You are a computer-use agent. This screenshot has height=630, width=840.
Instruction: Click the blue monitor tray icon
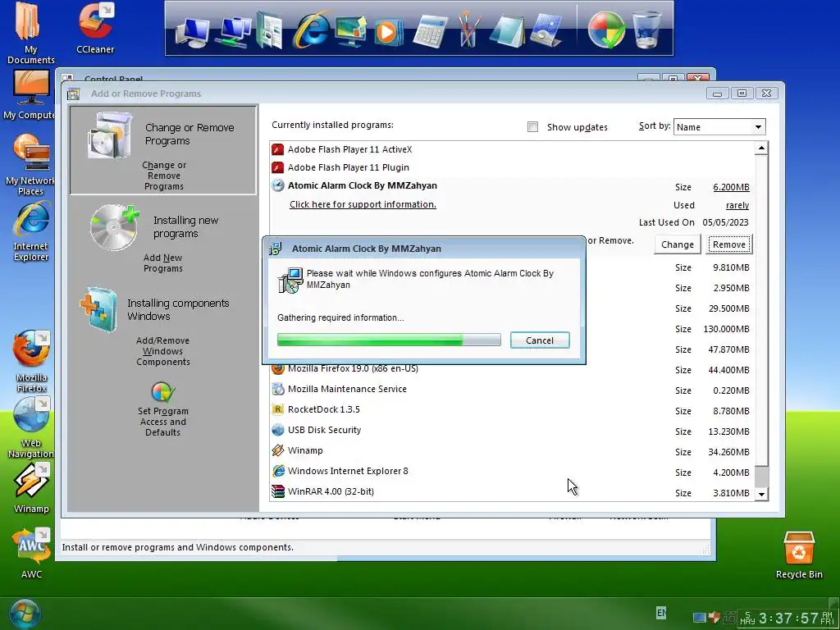[x=700, y=618]
